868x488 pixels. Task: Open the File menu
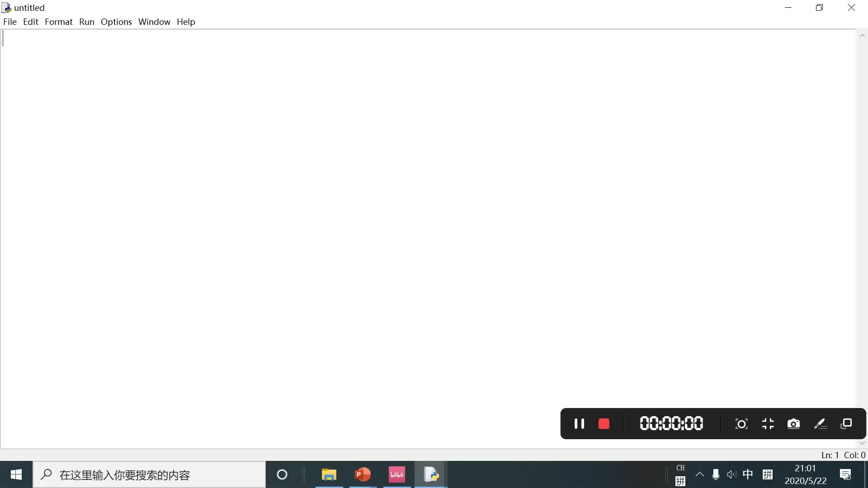(x=10, y=22)
